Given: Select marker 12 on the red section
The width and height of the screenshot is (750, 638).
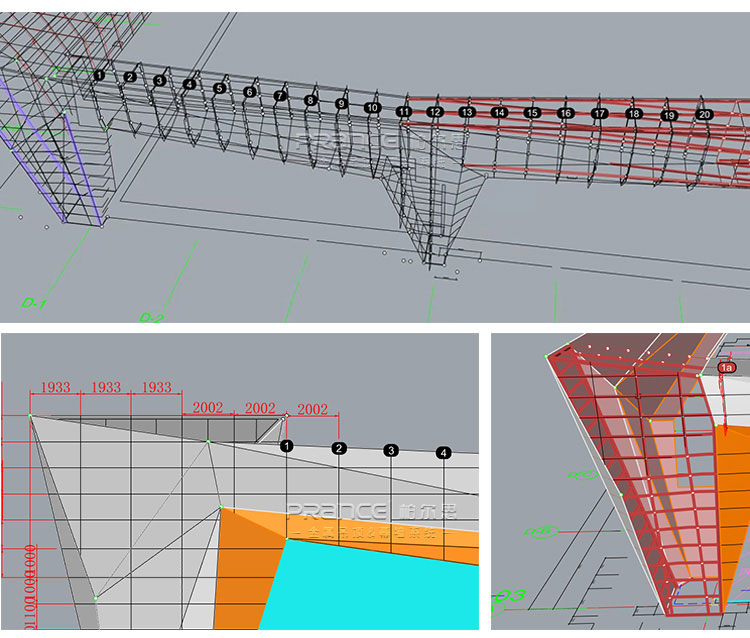Looking at the screenshot, I should tap(434, 113).
